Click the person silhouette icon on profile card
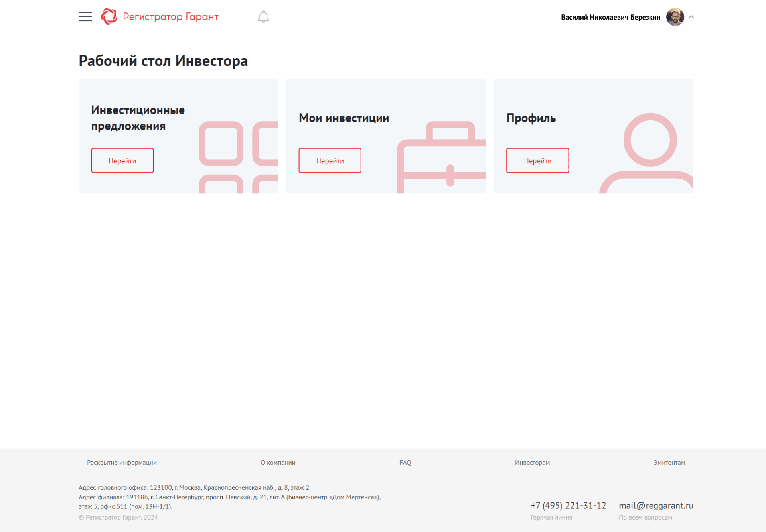Viewport: 766px width, 532px height. click(x=647, y=153)
